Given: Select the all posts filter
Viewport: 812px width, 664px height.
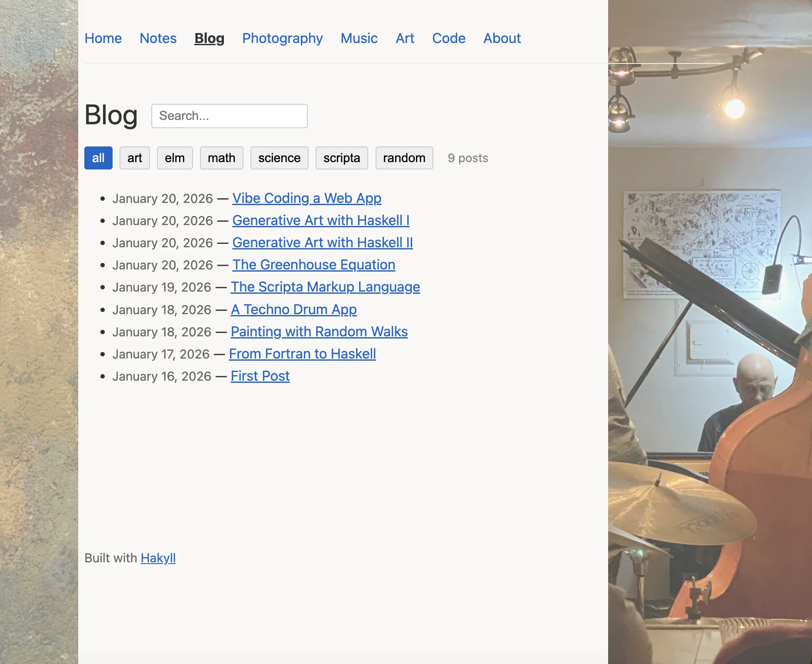Looking at the screenshot, I should 98,158.
